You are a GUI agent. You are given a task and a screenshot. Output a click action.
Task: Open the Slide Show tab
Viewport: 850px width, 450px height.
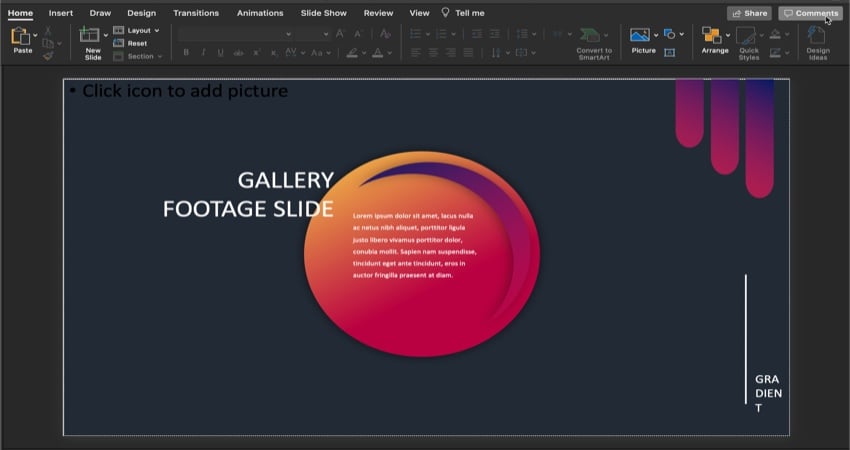point(323,13)
